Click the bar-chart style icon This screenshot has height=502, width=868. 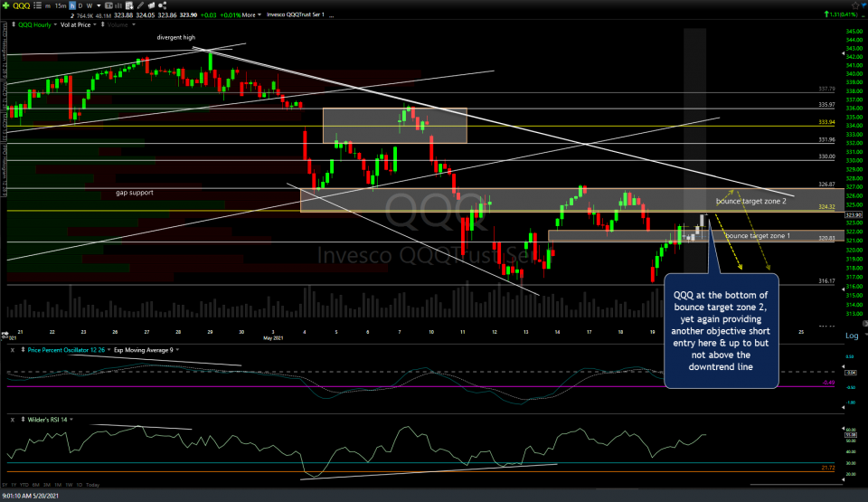click(x=118, y=5)
